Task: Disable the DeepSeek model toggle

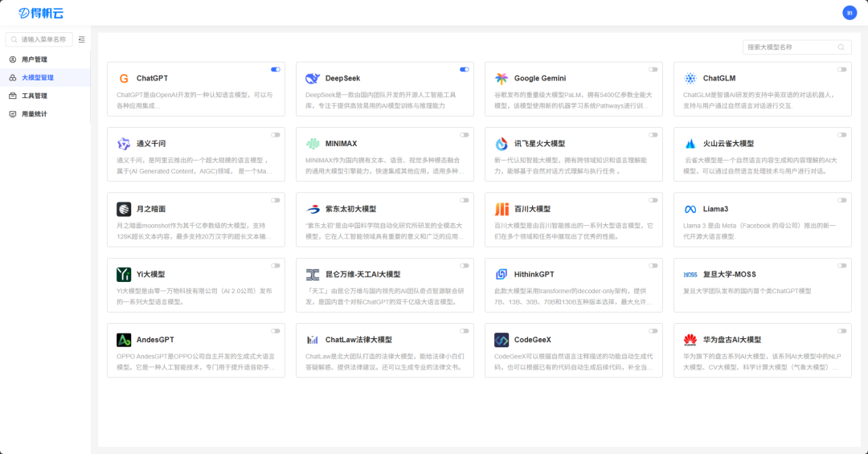Action: point(465,70)
